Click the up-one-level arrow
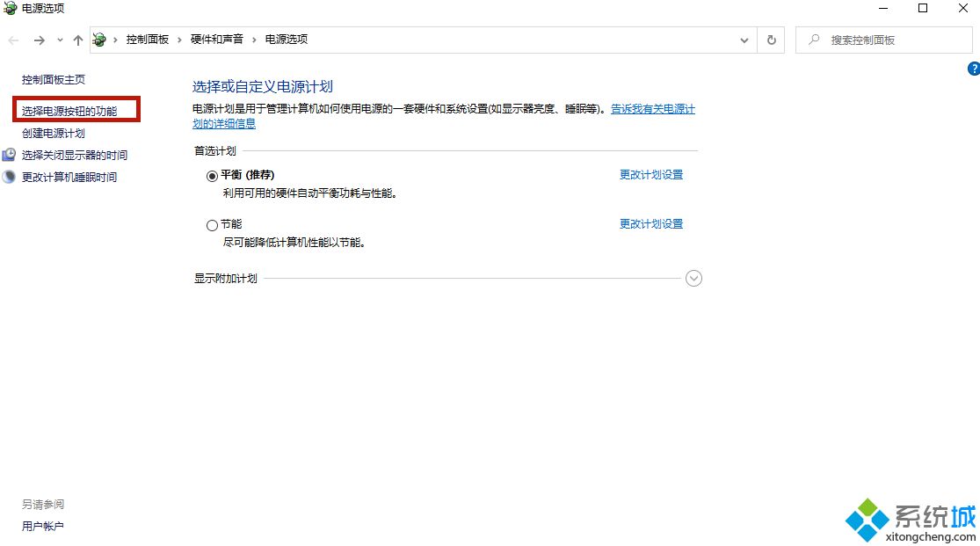 pyautogui.click(x=77, y=40)
